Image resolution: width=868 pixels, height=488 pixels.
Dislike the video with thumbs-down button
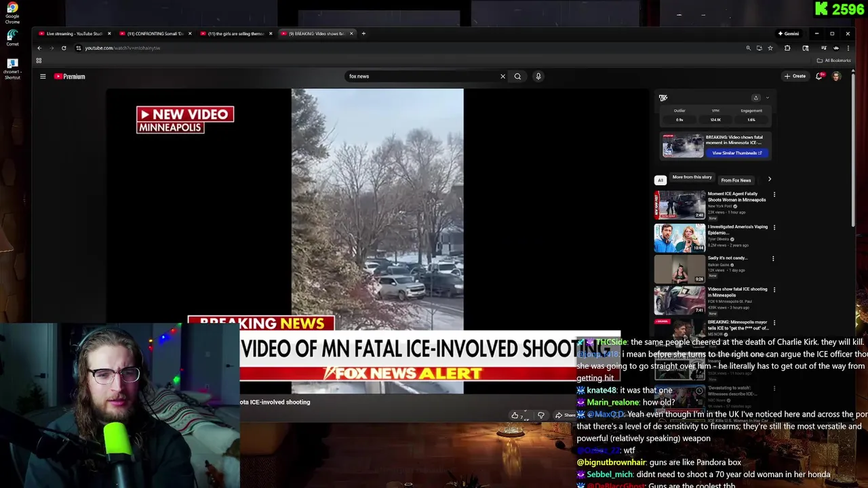pyautogui.click(x=540, y=415)
